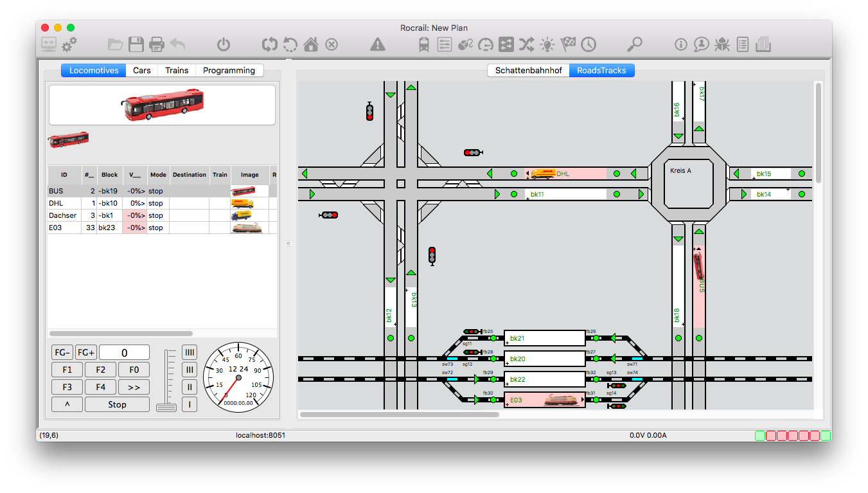Click the warning triangle emergency icon
This screenshot has width=868, height=493.
tap(378, 44)
